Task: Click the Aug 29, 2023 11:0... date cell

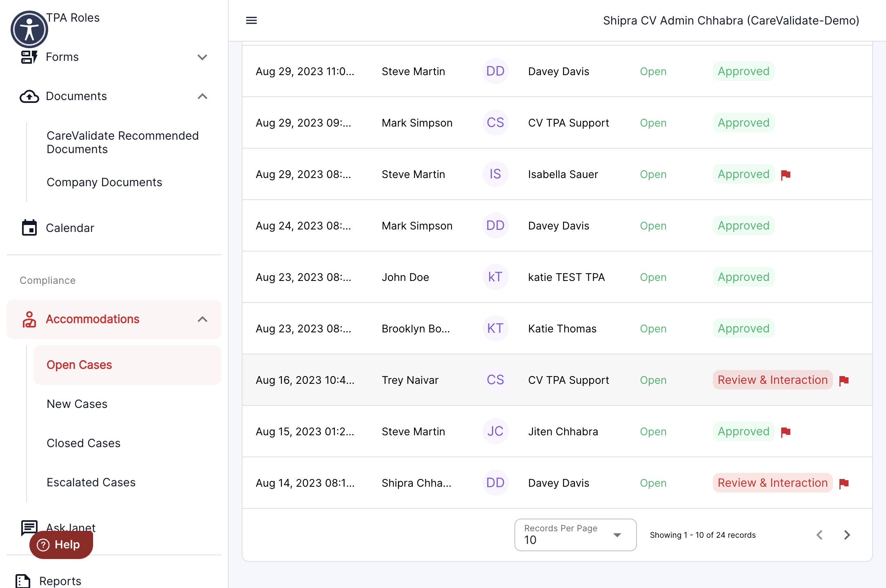Action: tap(305, 71)
